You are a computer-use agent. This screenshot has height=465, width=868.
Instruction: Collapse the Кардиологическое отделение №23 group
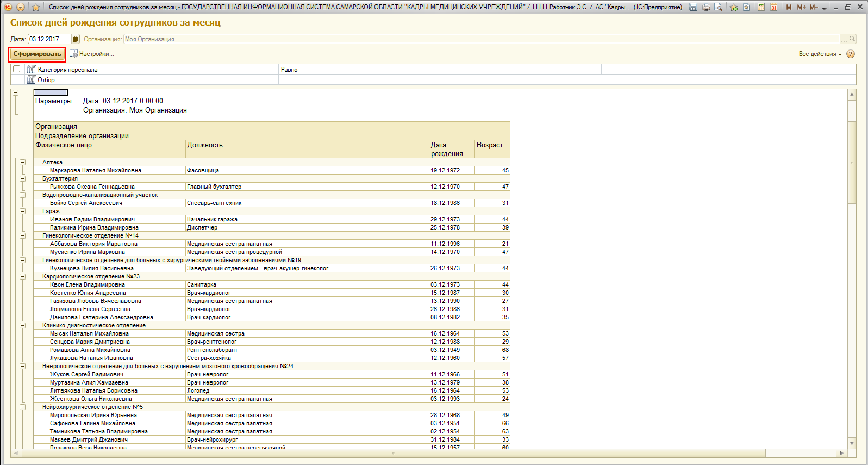[x=22, y=276]
